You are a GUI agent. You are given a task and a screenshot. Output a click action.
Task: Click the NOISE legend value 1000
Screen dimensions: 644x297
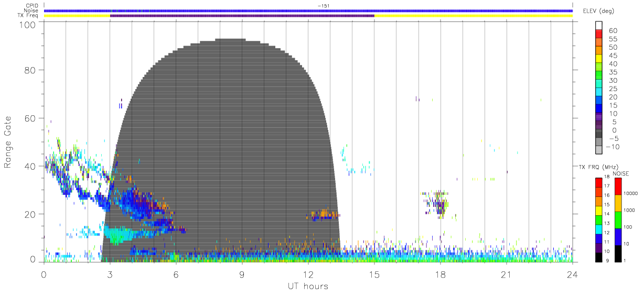pos(629,211)
